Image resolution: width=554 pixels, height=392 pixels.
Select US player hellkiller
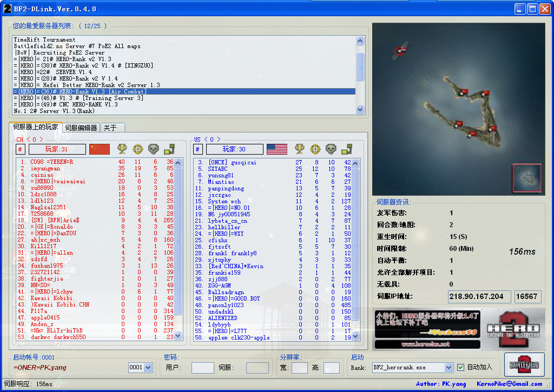tap(273, 227)
